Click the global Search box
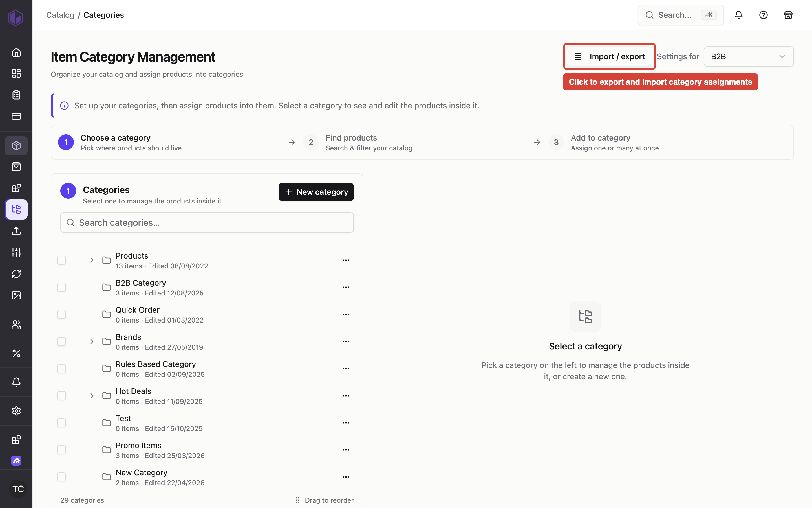Screen dimensions: 812x508 click(x=680, y=15)
